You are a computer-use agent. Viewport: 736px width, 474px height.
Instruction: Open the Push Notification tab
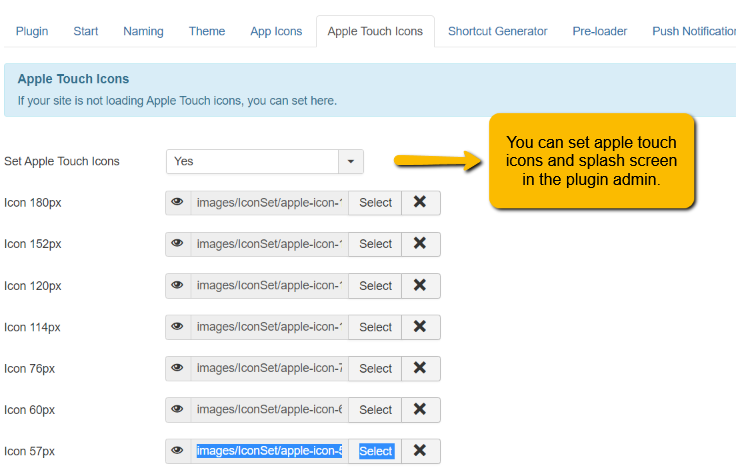tap(694, 31)
